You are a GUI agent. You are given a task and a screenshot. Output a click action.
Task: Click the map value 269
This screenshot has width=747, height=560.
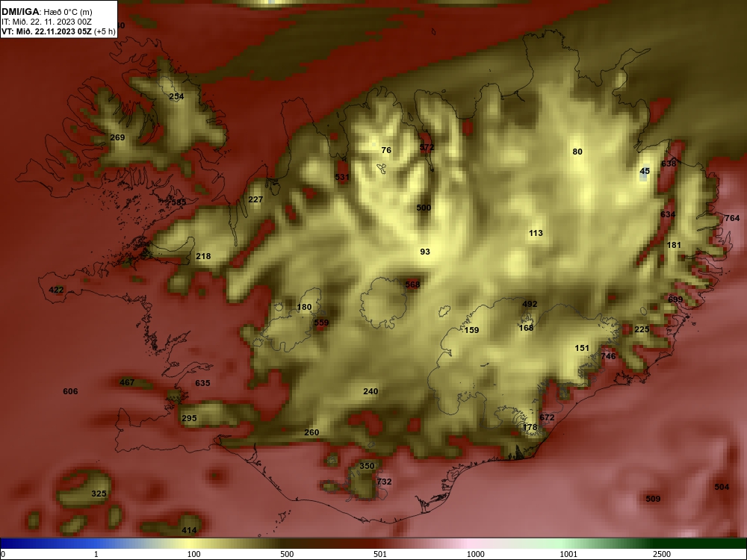pyautogui.click(x=117, y=137)
